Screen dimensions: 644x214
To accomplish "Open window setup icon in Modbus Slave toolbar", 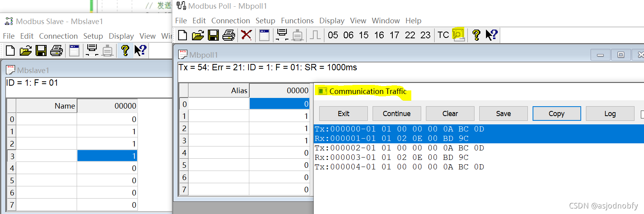I will tap(74, 51).
